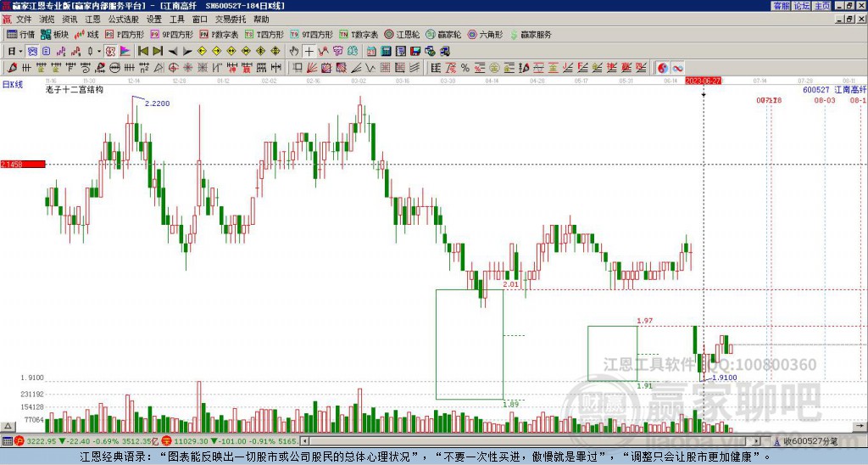Click the black right-arrow step icon
The width and height of the screenshot is (868, 465).
click(187, 52)
